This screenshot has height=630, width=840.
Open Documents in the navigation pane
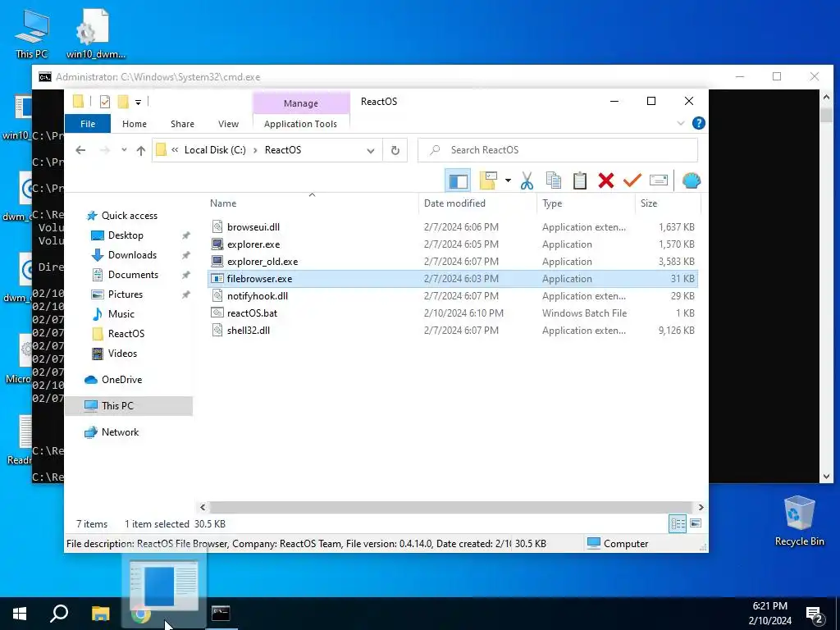133,275
